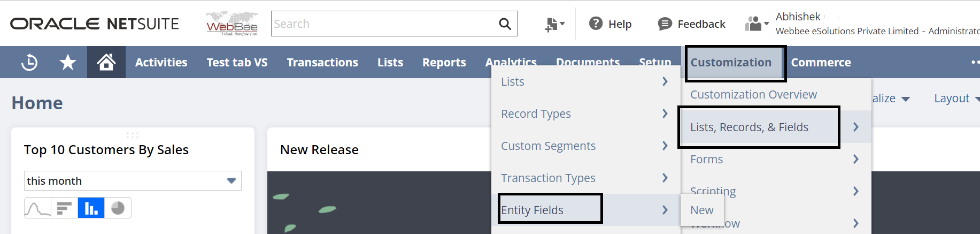Open the Shortcuts star icon
Image resolution: width=980 pixels, height=234 pixels.
(x=67, y=63)
